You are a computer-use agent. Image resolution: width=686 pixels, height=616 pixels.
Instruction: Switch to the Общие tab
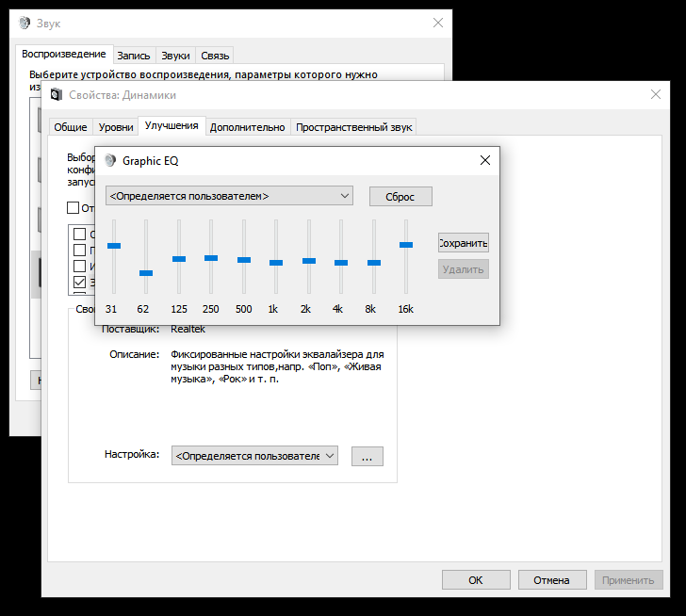[71, 127]
